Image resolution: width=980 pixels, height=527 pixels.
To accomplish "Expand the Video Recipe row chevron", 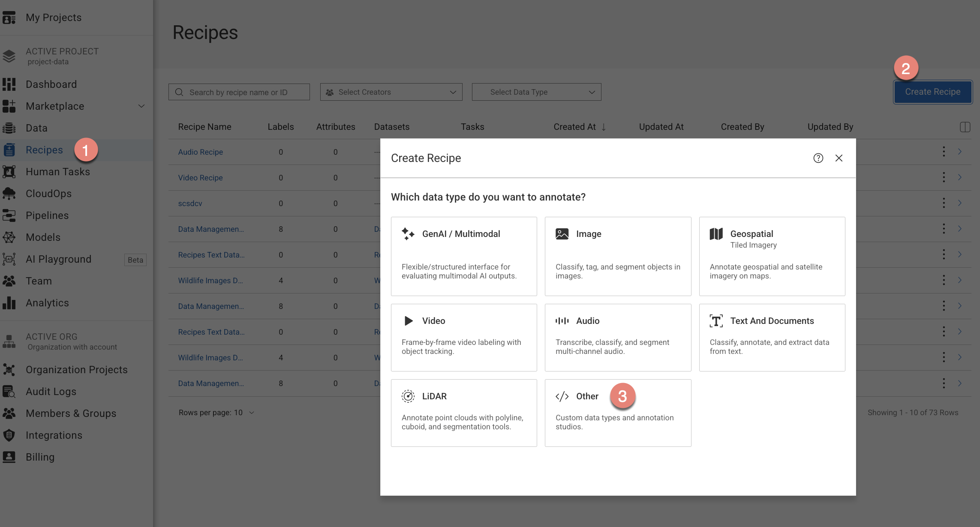I will pos(960,177).
